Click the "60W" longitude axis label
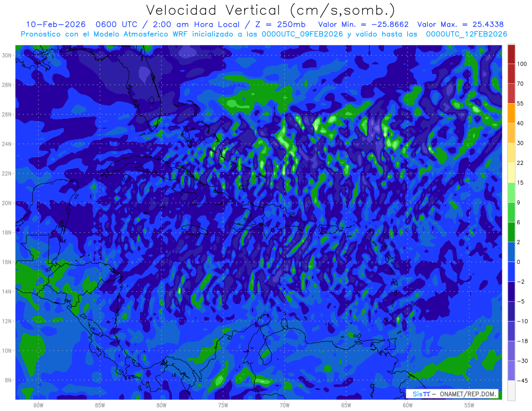 [x=408, y=405]
